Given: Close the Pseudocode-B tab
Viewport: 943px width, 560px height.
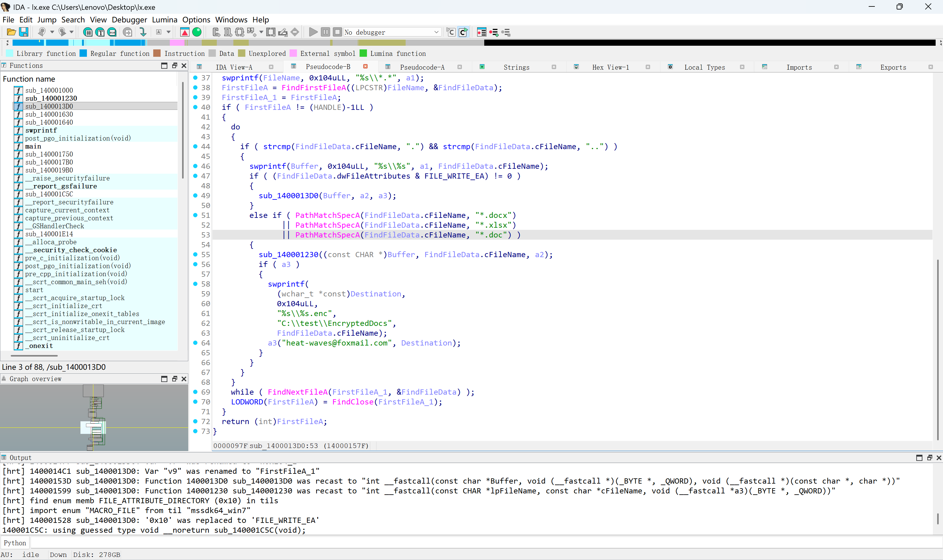Looking at the screenshot, I should coord(365,66).
